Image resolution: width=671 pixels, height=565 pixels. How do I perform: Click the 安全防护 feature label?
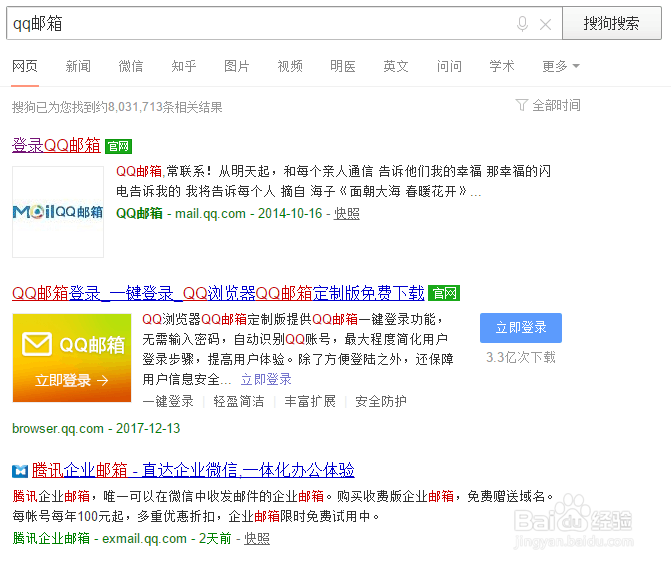click(x=381, y=401)
